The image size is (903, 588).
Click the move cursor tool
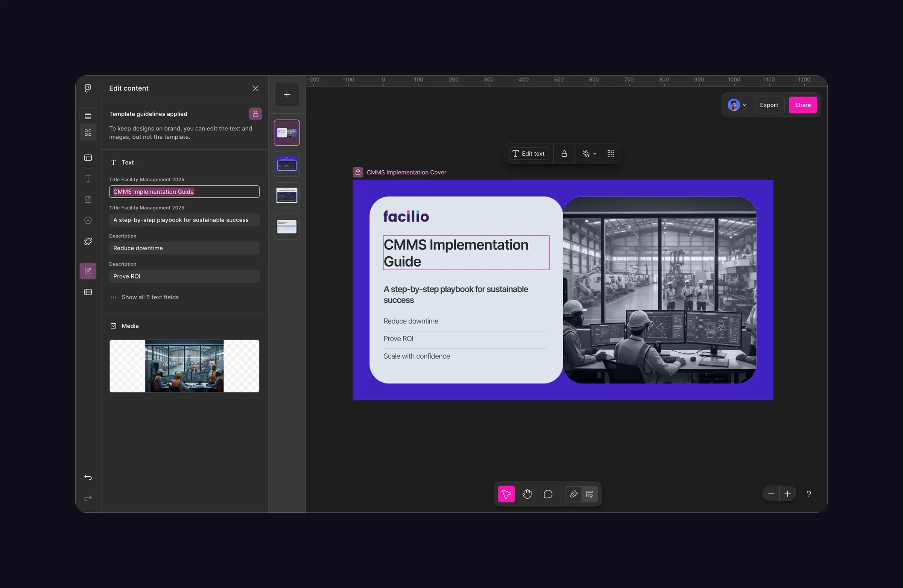point(506,494)
